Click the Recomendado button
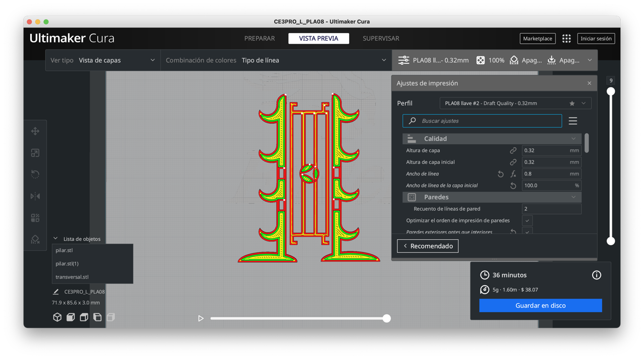This screenshot has height=359, width=644. pos(428,246)
